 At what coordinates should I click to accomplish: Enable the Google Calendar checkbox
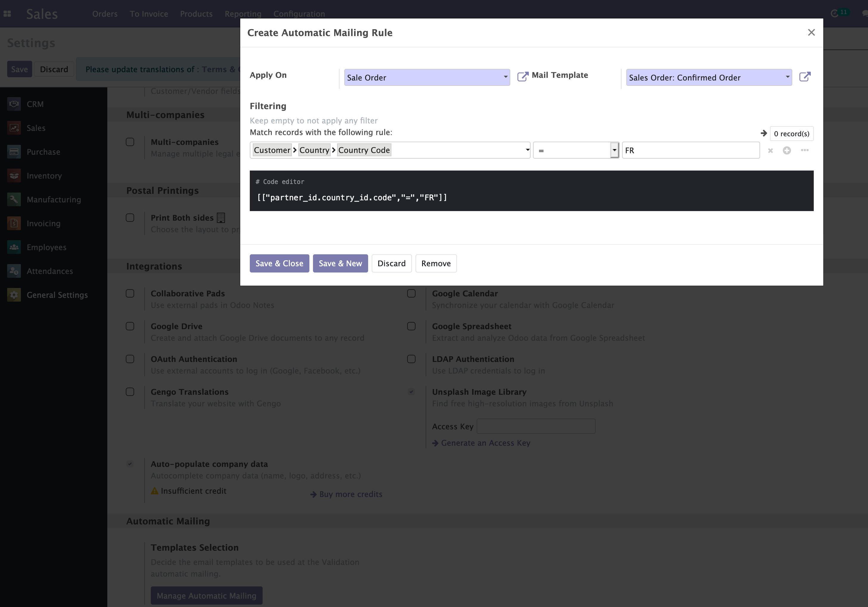[411, 293]
